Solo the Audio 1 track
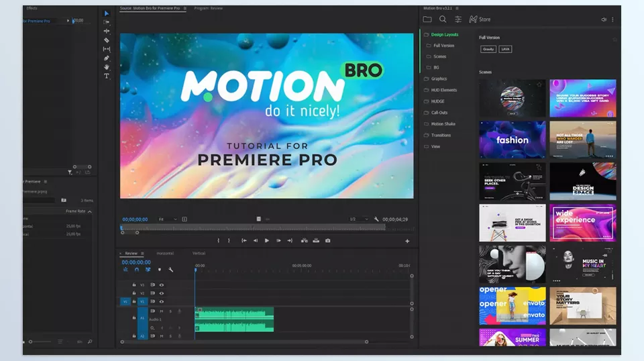 [170, 311]
